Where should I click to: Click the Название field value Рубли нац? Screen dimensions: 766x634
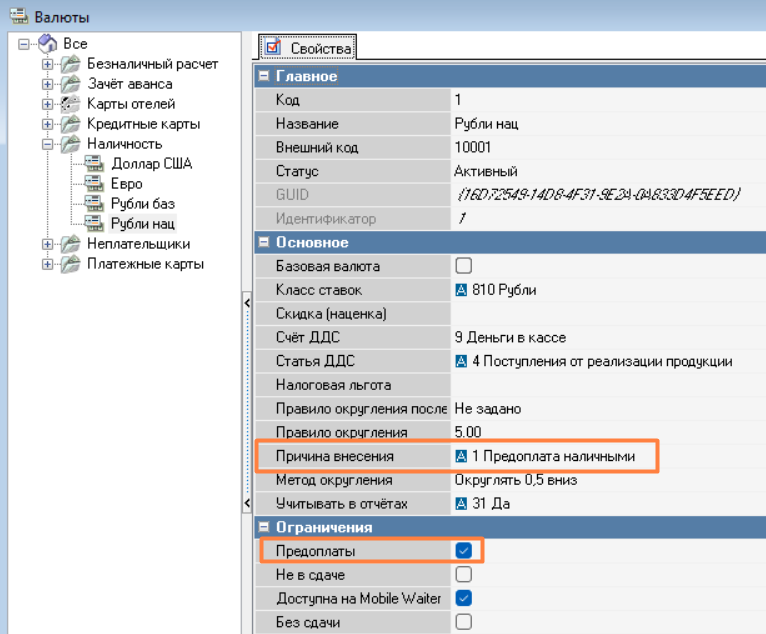pyautogui.click(x=486, y=124)
